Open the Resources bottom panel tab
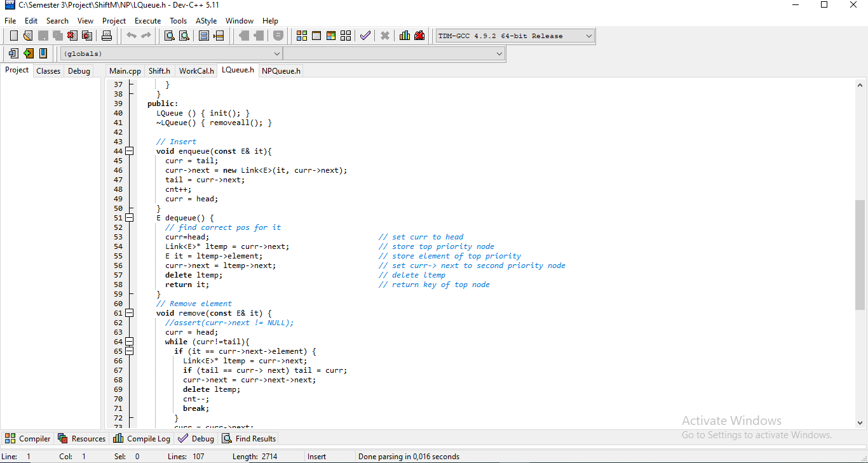Image resolution: width=868 pixels, height=463 pixels. (82, 438)
